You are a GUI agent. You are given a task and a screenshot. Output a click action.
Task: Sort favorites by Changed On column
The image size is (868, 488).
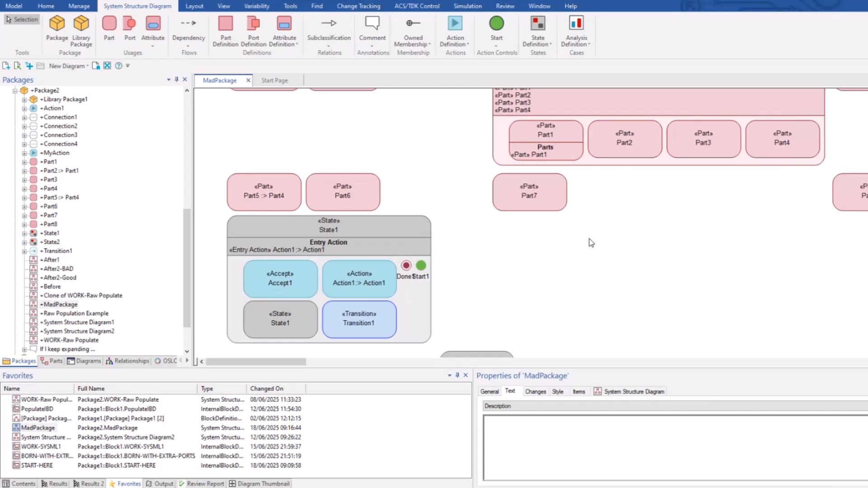276,389
